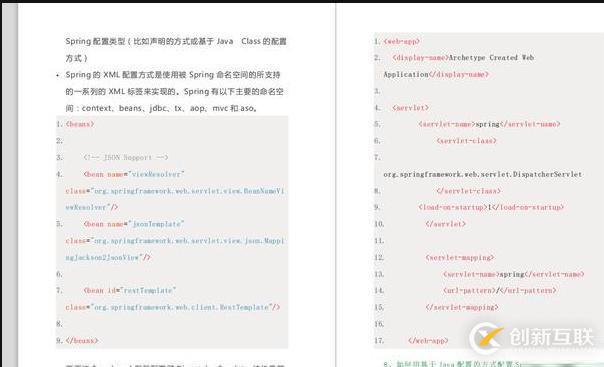Click the JSON Support comment line
This screenshot has height=367, width=604.
click(126, 157)
